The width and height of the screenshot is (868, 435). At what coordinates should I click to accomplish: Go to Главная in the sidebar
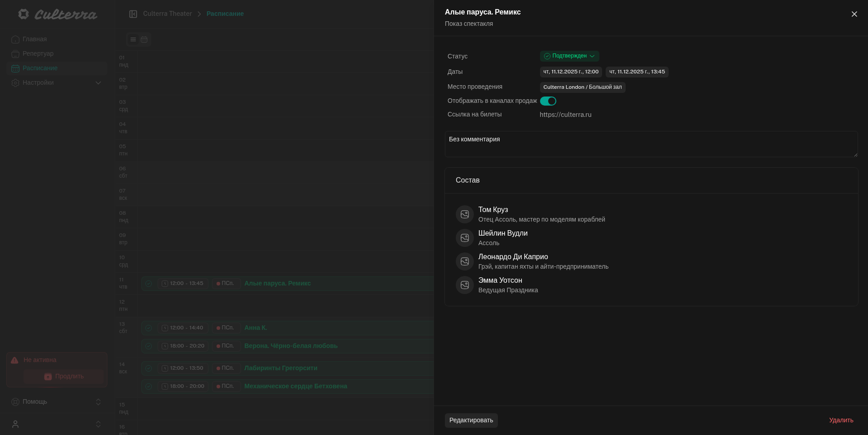pyautogui.click(x=34, y=39)
